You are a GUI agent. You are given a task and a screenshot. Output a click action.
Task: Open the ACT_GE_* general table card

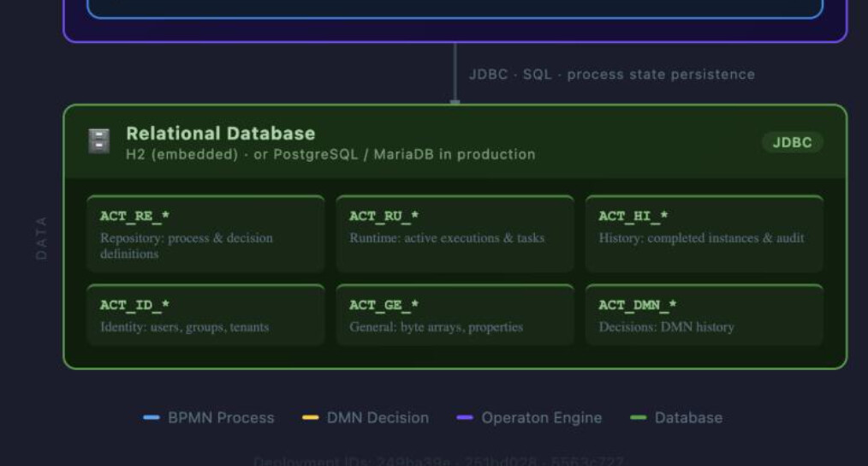[455, 315]
